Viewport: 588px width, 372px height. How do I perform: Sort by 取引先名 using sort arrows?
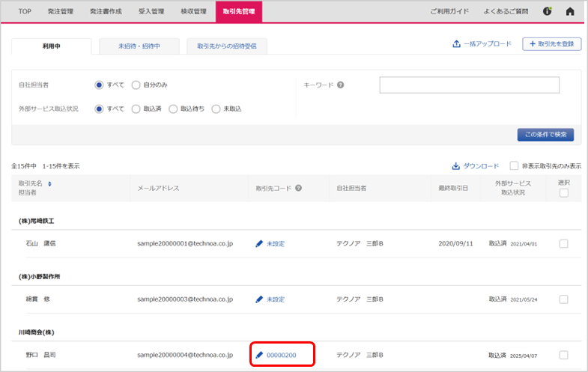click(50, 183)
